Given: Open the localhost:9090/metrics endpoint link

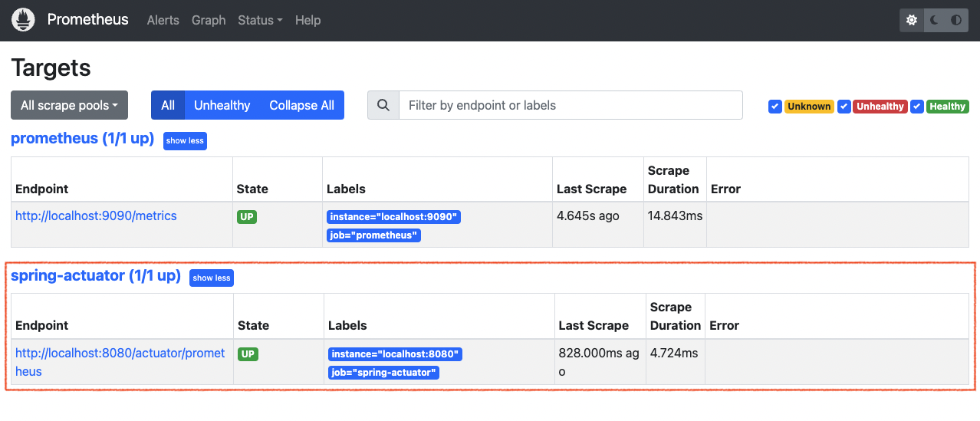Looking at the screenshot, I should (96, 215).
